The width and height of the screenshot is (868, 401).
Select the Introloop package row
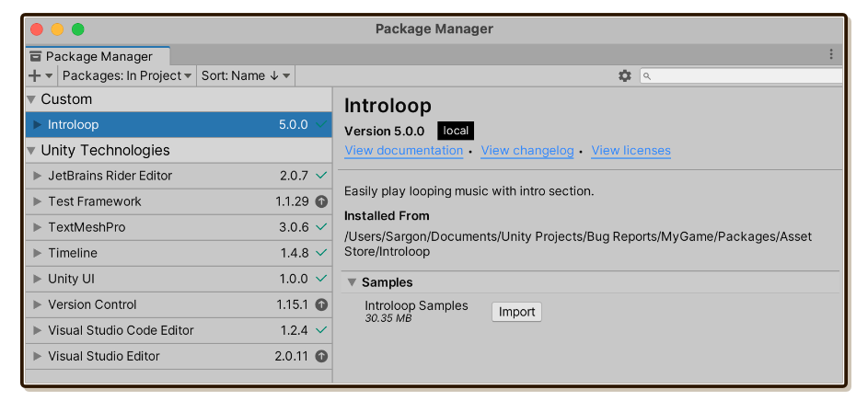point(179,124)
